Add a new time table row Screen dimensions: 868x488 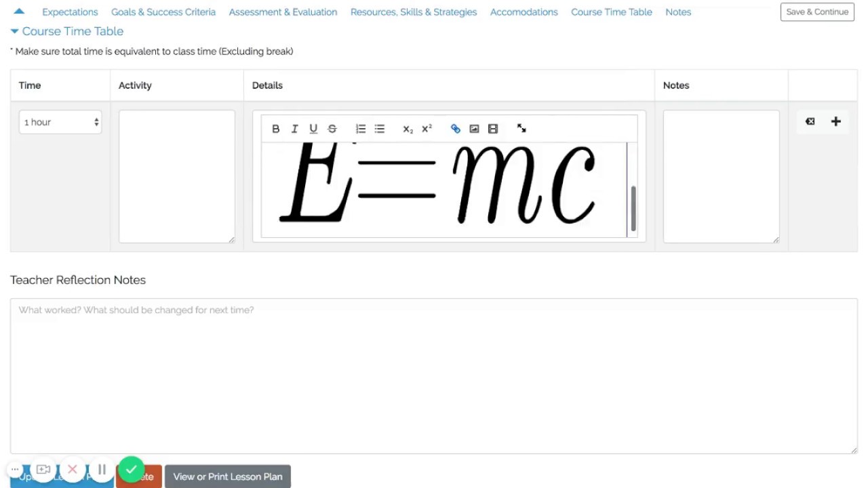tap(835, 121)
